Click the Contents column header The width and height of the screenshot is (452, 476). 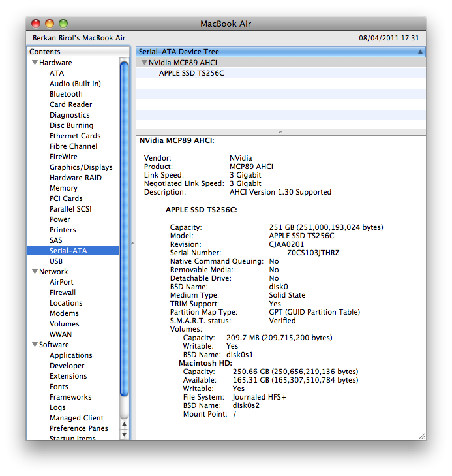[73, 52]
